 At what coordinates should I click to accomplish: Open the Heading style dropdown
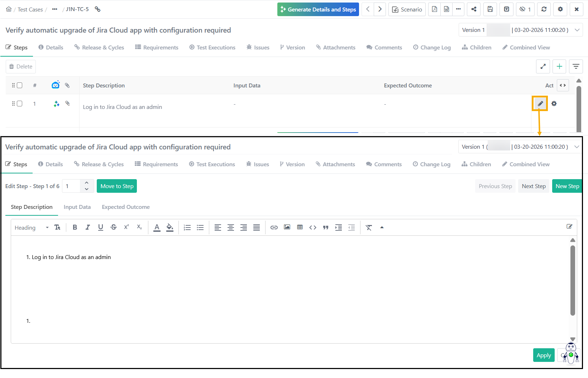[32, 228]
